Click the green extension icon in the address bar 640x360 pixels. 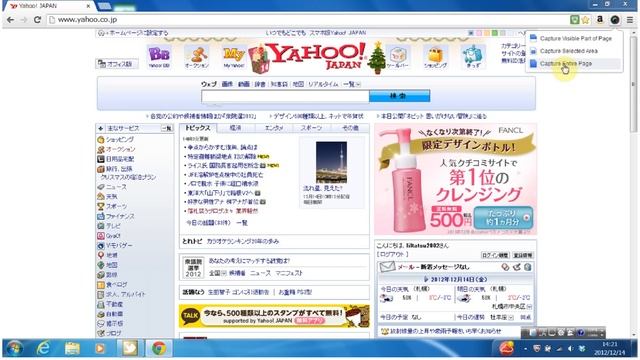(x=575, y=20)
